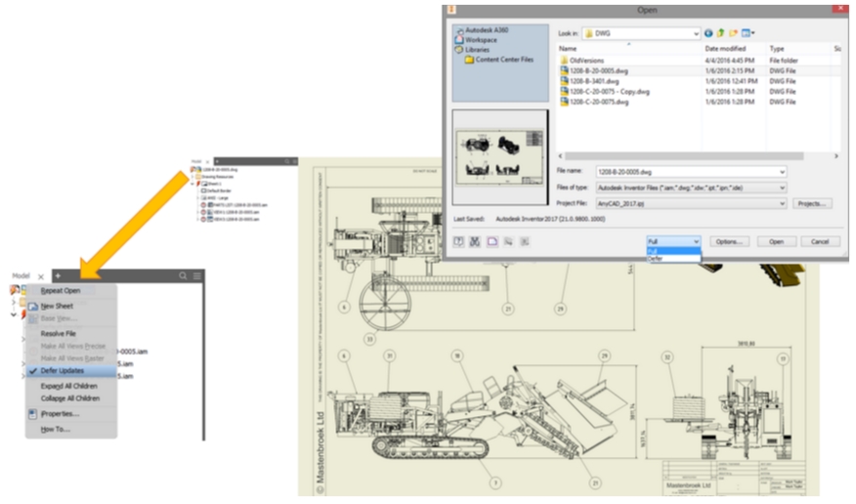This screenshot has height=504, width=856.
Task: Click the New Sheet icon in context menu
Action: [x=33, y=306]
